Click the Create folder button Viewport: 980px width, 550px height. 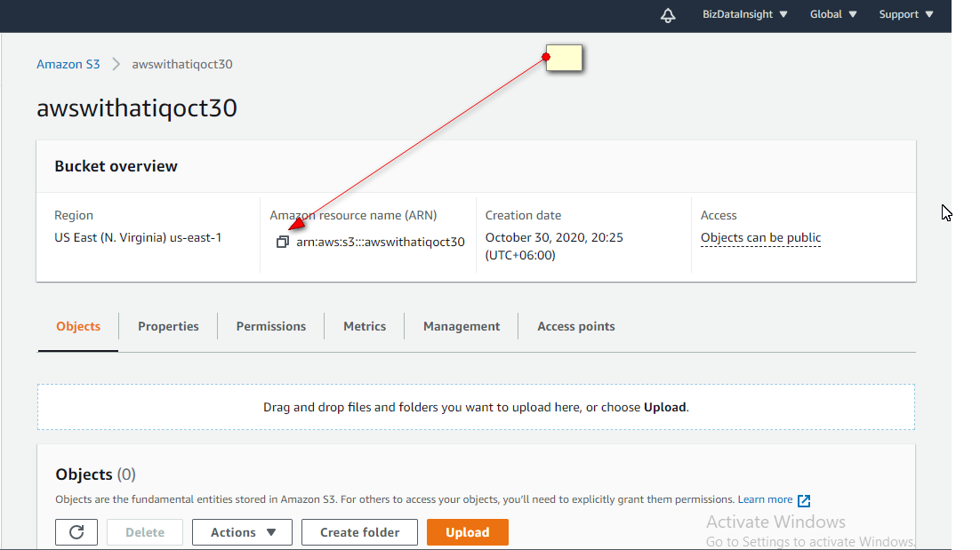pos(359,531)
